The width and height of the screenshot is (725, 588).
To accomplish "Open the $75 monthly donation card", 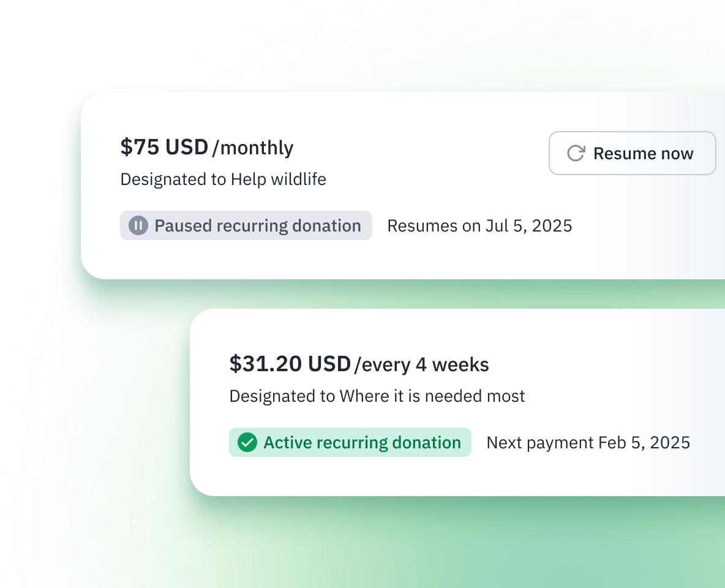I will (403, 186).
